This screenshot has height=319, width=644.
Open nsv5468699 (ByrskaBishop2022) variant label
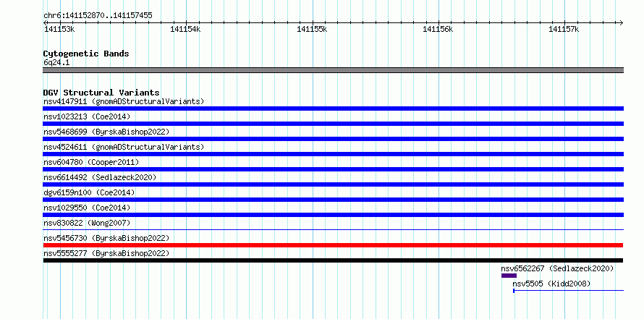click(x=106, y=132)
